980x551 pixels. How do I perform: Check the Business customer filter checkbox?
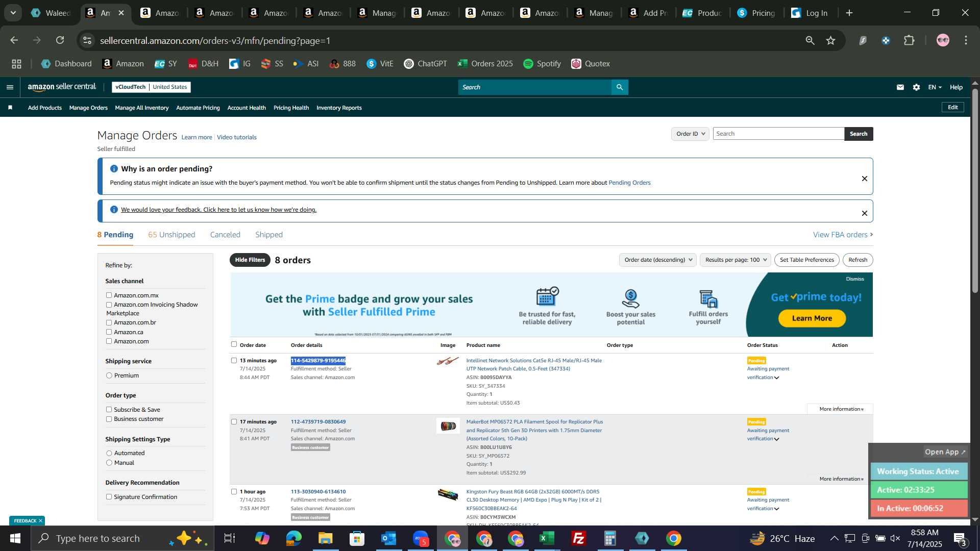pyautogui.click(x=109, y=419)
